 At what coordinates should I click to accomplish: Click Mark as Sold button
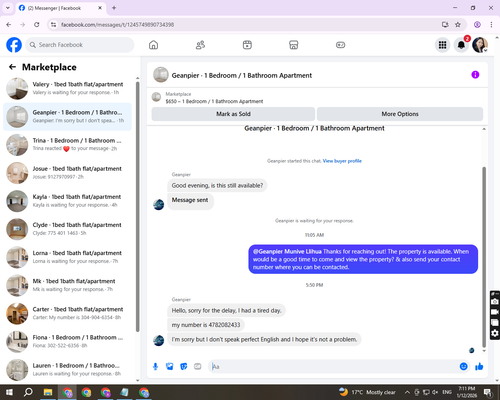[233, 114]
